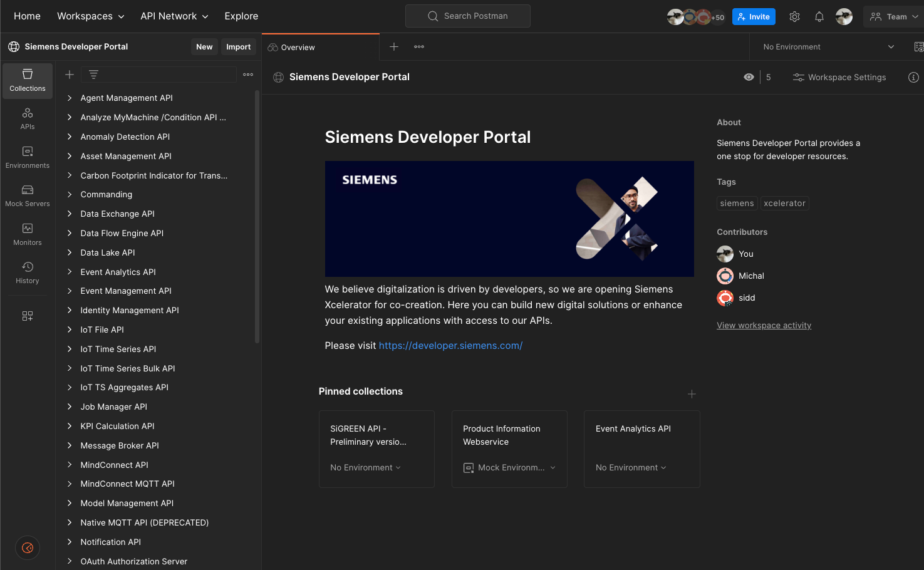Open settings gear icon in top bar

794,17
